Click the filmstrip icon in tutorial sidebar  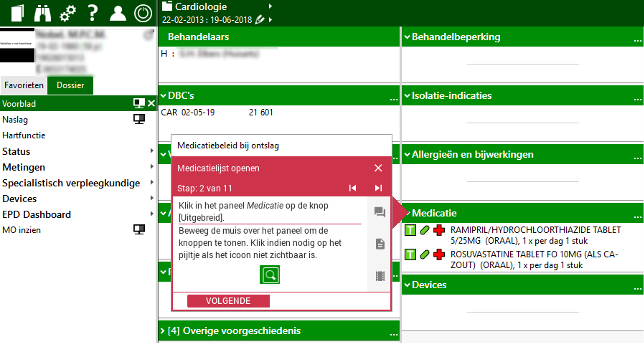tap(380, 276)
